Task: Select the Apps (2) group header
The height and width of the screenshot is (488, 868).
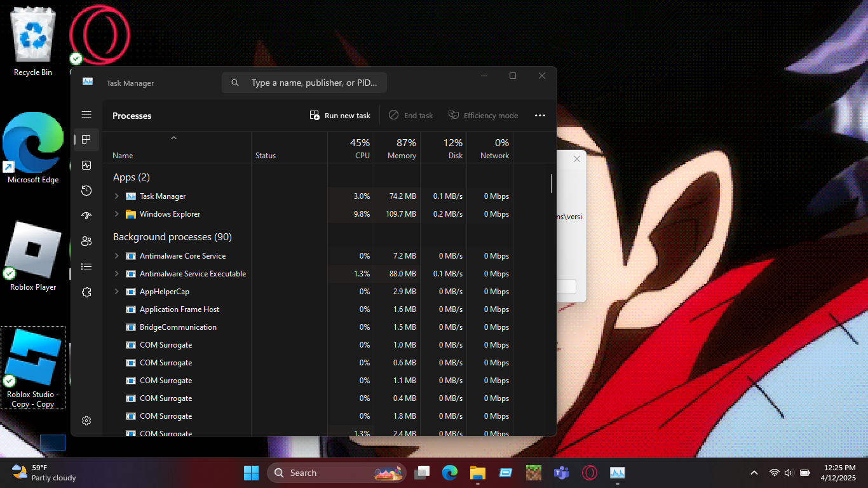Action: tap(132, 177)
